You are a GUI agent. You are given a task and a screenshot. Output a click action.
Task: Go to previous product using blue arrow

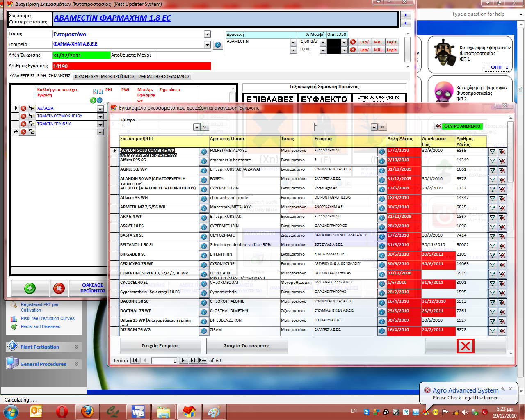click(x=405, y=23)
